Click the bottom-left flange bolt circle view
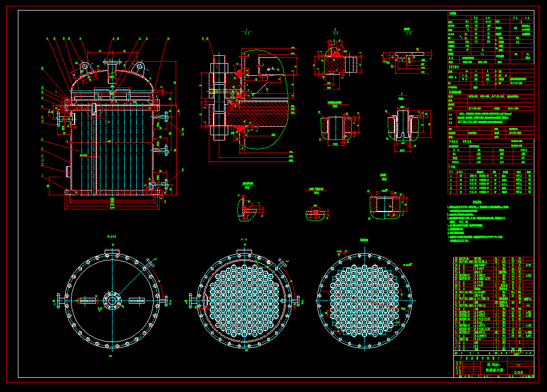The width and height of the screenshot is (547, 392). [x=112, y=300]
